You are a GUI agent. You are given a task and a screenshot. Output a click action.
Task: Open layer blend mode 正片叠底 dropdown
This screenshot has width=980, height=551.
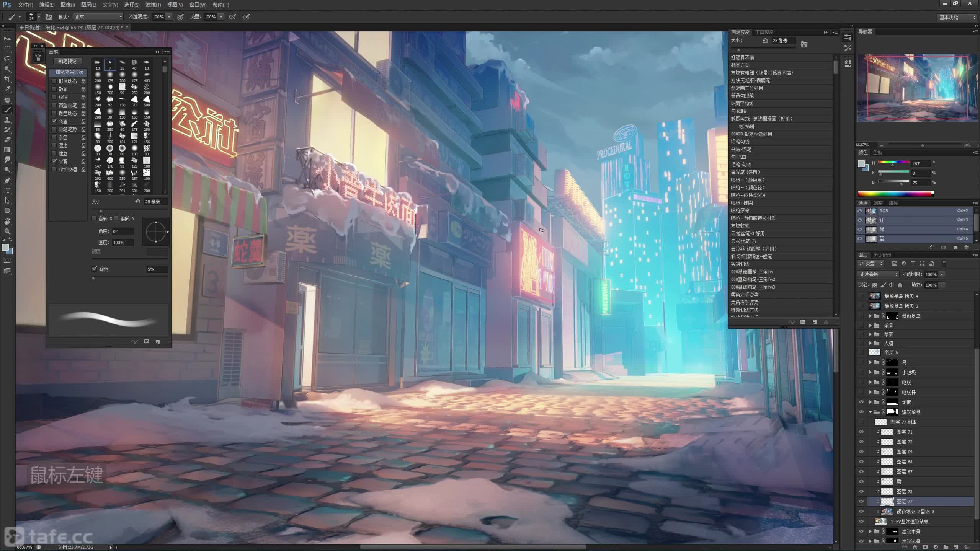878,274
